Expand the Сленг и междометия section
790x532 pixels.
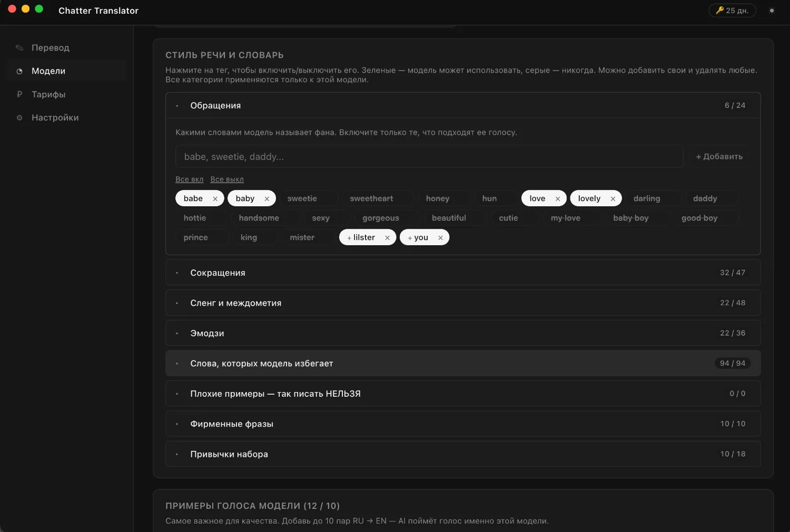[x=463, y=303]
